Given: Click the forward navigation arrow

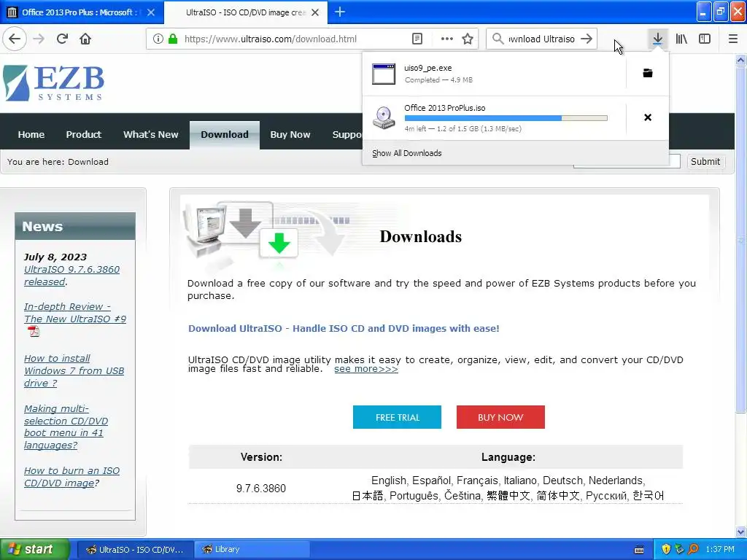Looking at the screenshot, I should (39, 39).
